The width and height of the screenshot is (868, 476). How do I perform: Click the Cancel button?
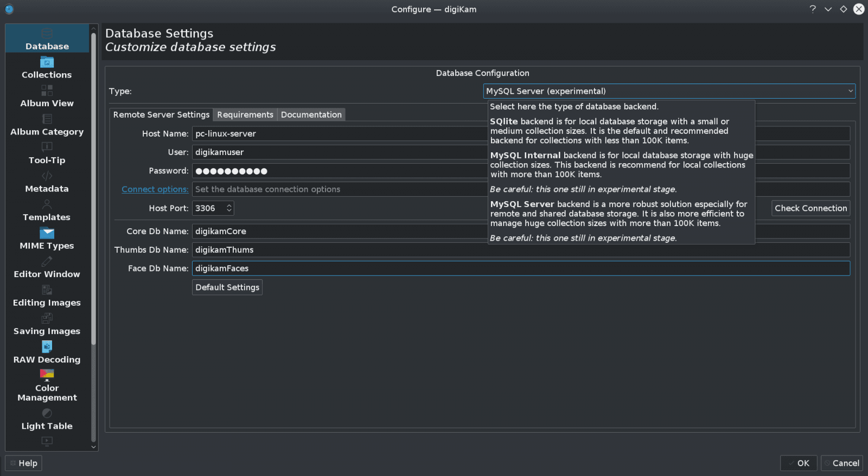click(x=842, y=463)
